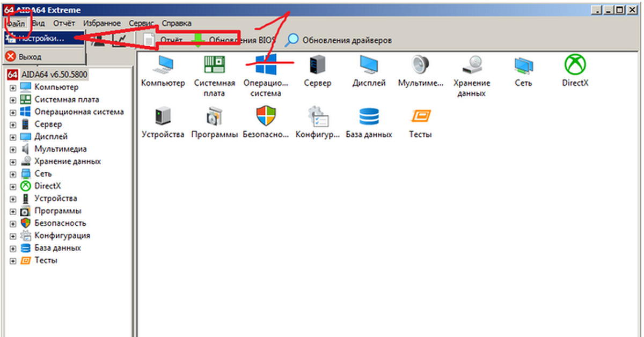Select Устройства in the left tree
The image size is (644, 337).
point(56,198)
